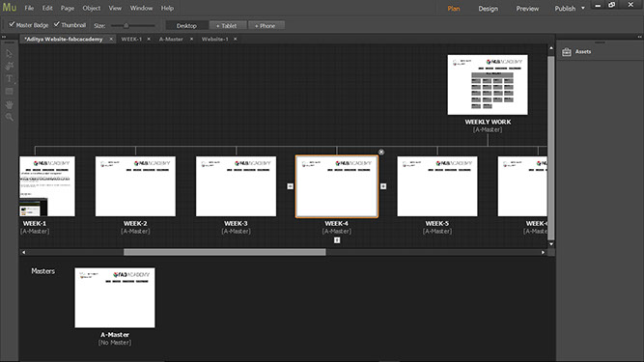Open the Edit menu
The height and width of the screenshot is (362, 644).
(47, 9)
